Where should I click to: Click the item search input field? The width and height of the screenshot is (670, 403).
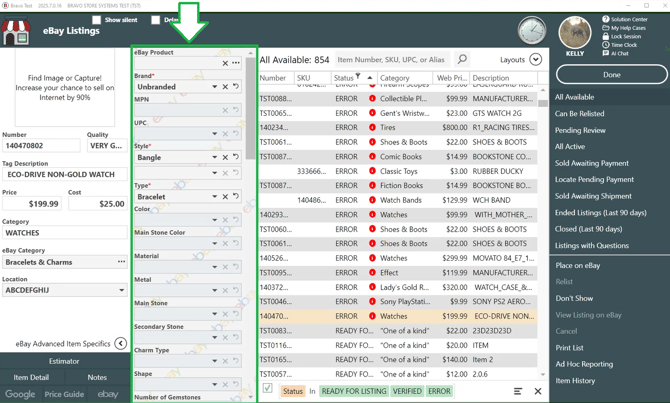(392, 59)
